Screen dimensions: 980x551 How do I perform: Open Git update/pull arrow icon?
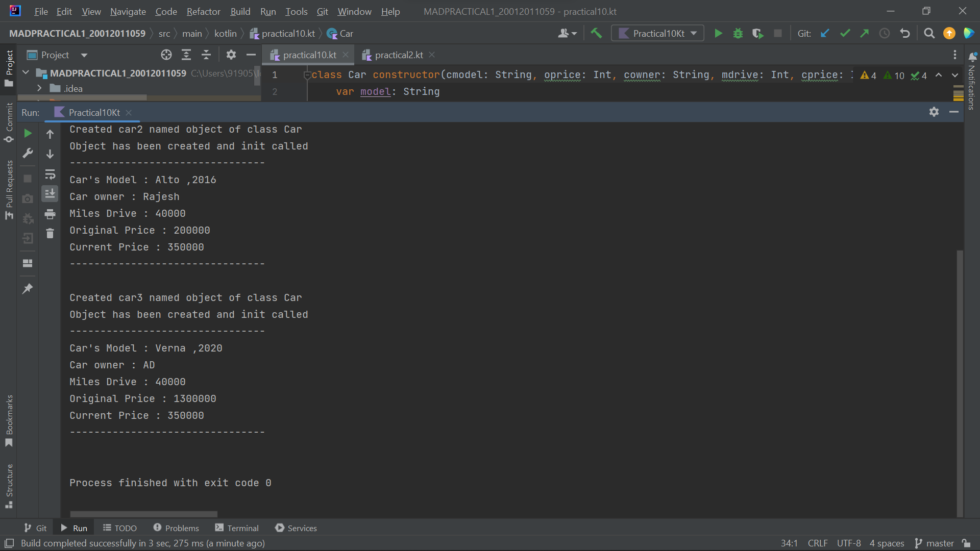pos(825,33)
